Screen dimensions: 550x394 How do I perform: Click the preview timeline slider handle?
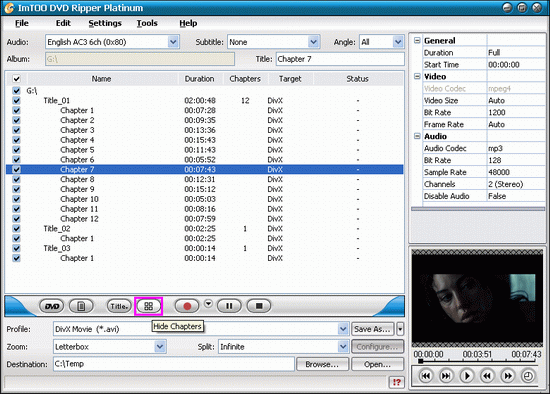[x=421, y=361]
